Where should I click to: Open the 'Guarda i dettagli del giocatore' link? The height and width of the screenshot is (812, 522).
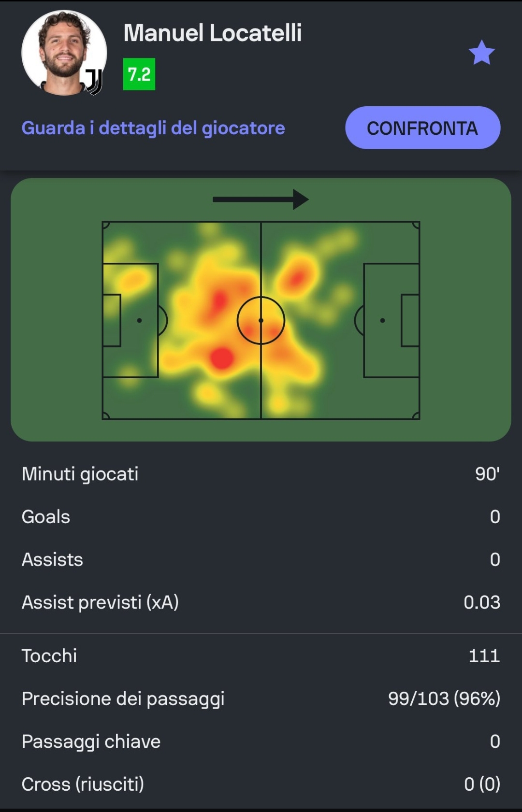153,128
